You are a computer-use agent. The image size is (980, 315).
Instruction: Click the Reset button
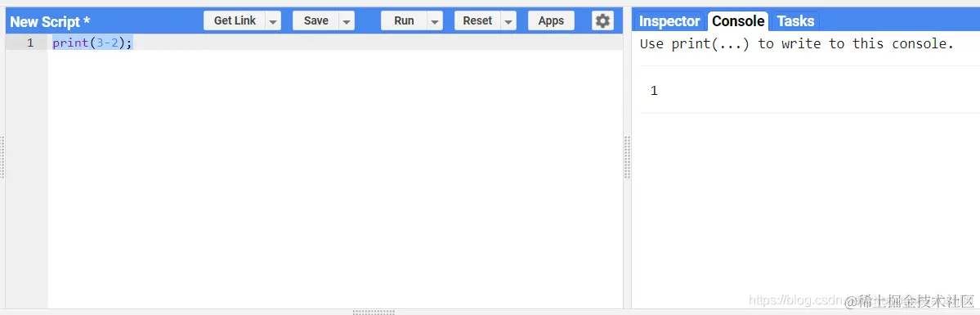click(477, 20)
